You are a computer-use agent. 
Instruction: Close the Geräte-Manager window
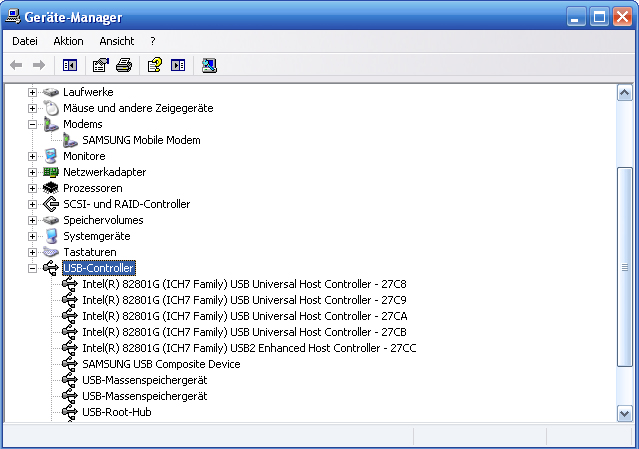[x=623, y=17]
